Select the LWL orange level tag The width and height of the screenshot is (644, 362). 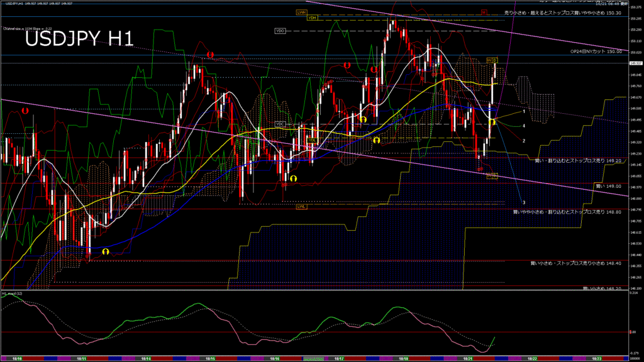301,206
